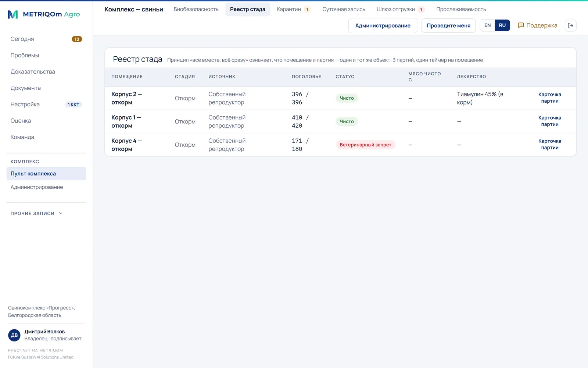Select the Реестр стада tab
The image size is (588, 368).
point(248,9)
